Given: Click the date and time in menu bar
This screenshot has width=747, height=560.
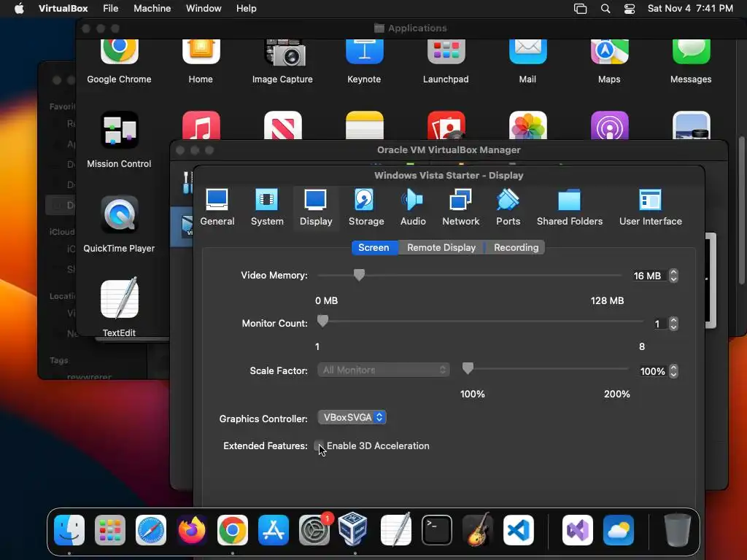Looking at the screenshot, I should point(690,9).
